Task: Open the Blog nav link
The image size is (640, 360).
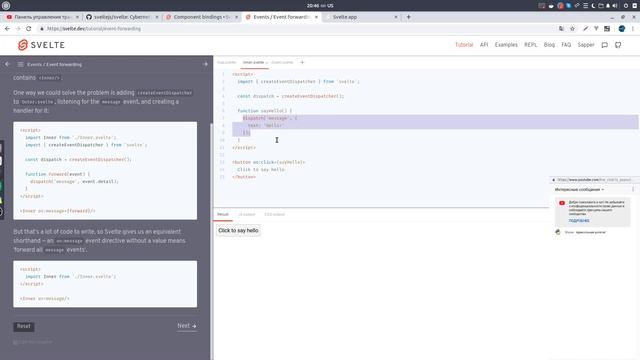Action: pyautogui.click(x=549, y=45)
